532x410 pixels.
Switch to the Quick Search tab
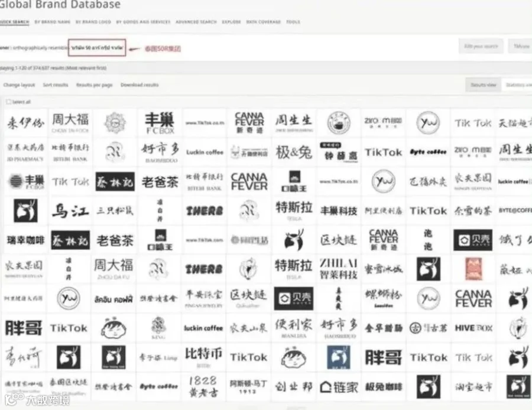click(x=14, y=22)
